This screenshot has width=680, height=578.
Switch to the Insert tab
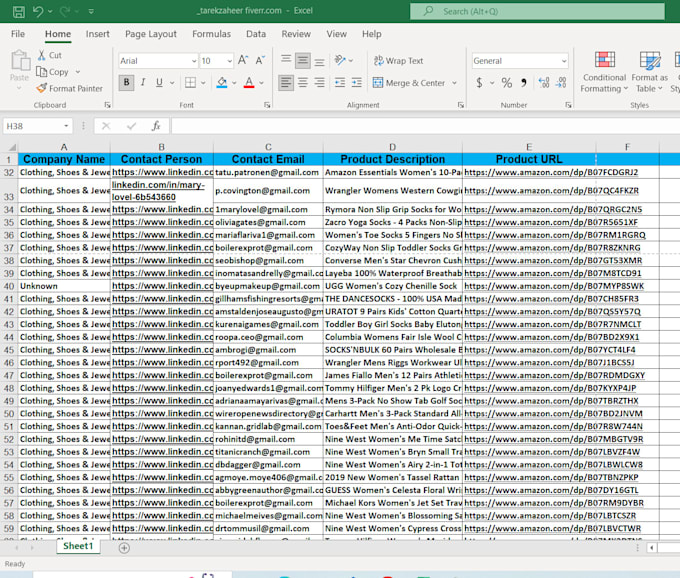[x=98, y=34]
